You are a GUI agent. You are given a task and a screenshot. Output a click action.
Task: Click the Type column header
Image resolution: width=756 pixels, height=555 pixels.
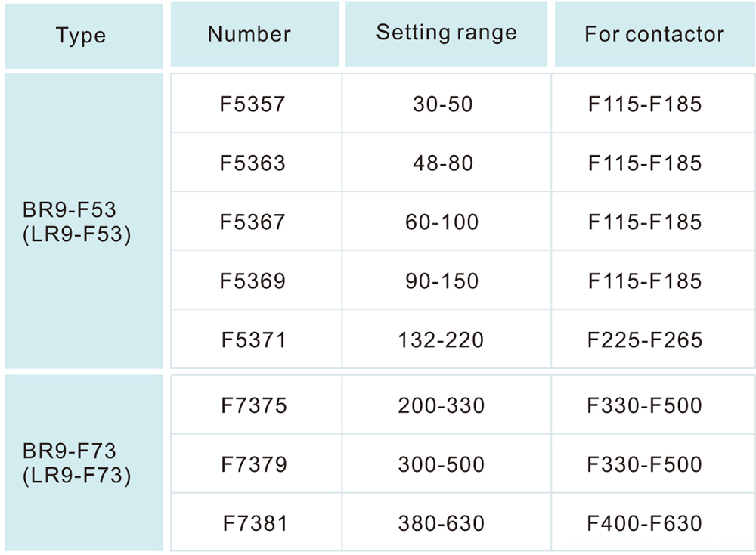[x=81, y=36]
